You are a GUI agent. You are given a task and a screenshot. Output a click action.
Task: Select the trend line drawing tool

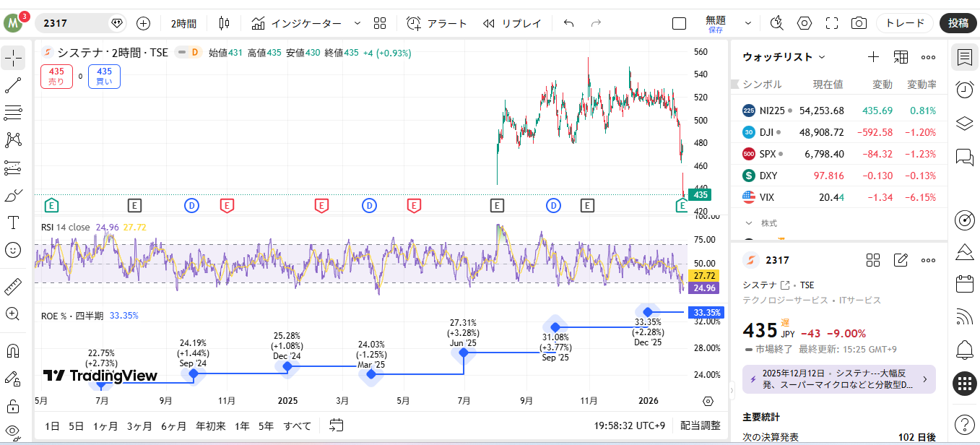pyautogui.click(x=13, y=85)
